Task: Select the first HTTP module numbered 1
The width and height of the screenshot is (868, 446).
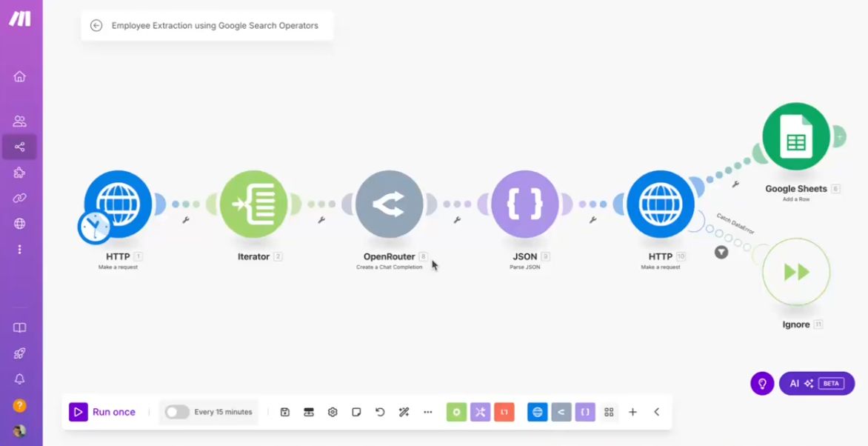Action: coord(118,204)
